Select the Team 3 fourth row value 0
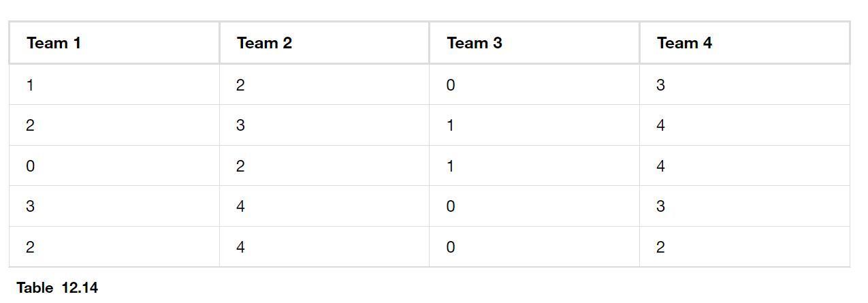The width and height of the screenshot is (868, 303). click(451, 206)
